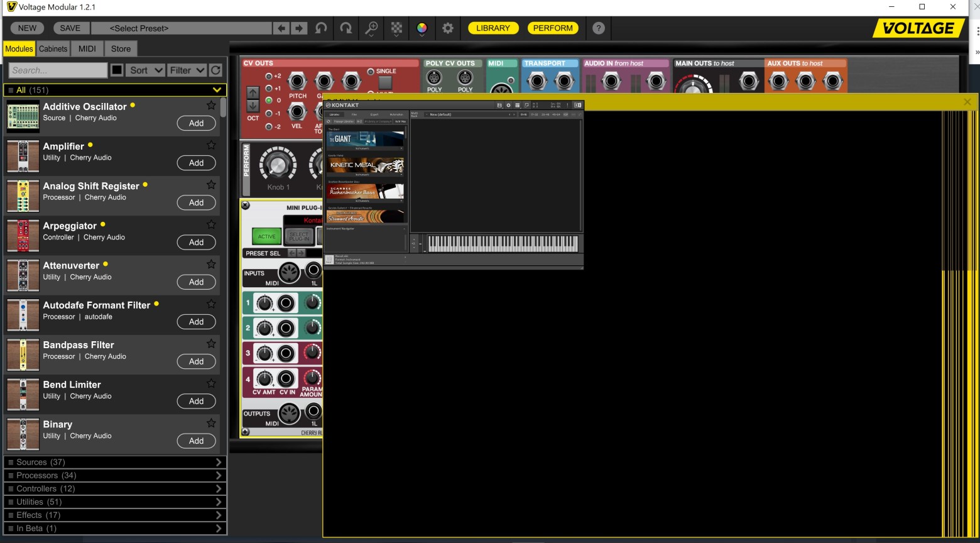980x543 pixels.
Task: Click the module list refresh icon
Action: [x=215, y=70]
